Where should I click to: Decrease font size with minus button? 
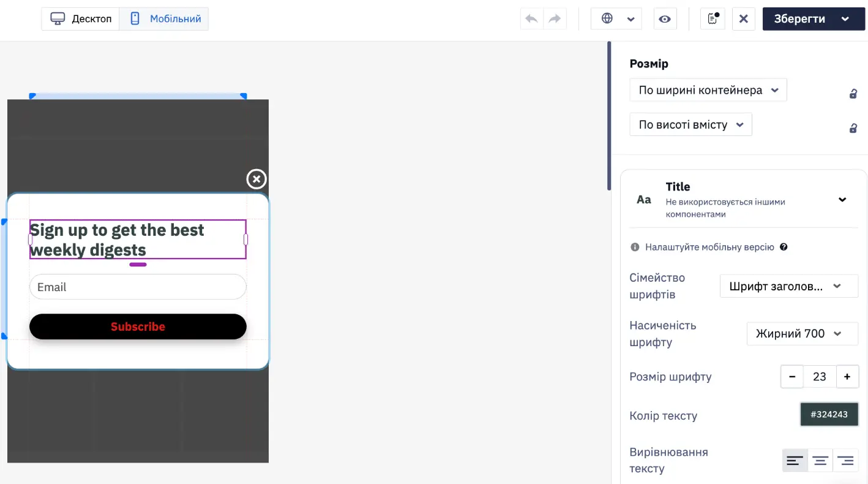[792, 376]
